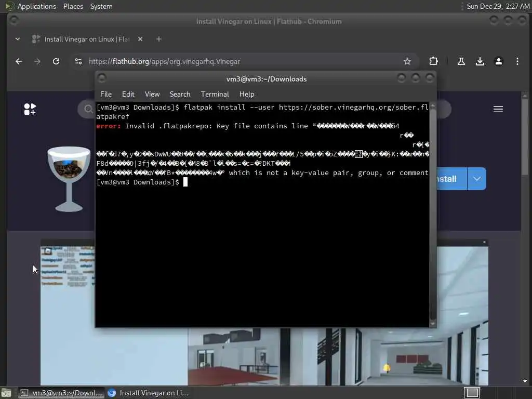Open the Places menu in the top panel
The image size is (532, 399).
(x=73, y=6)
